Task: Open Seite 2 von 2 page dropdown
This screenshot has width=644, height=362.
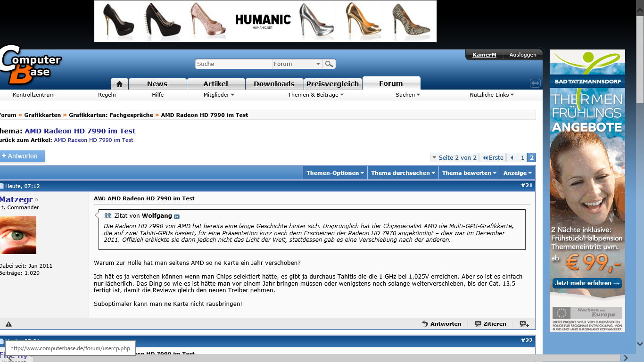Action: [x=454, y=157]
